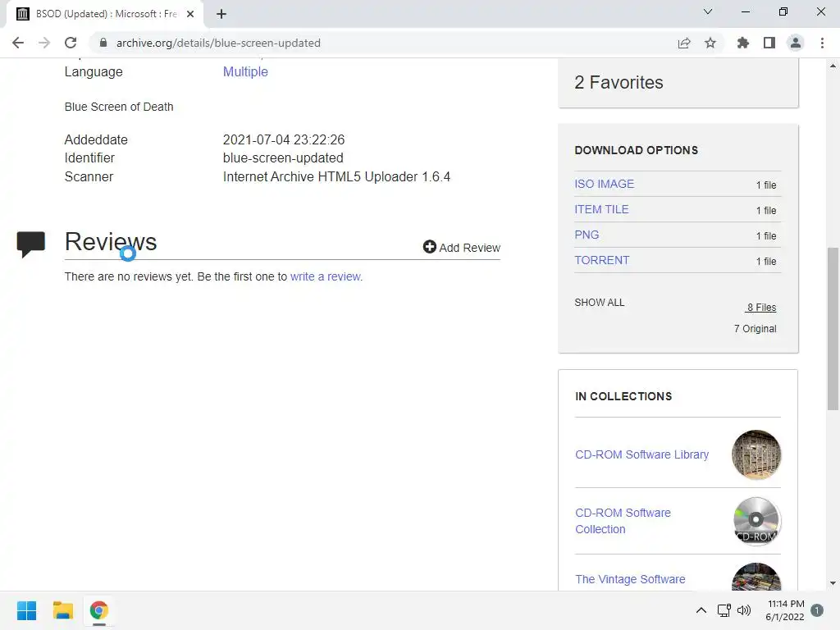Download the ITEM TILE file
840x630 pixels.
(601, 209)
